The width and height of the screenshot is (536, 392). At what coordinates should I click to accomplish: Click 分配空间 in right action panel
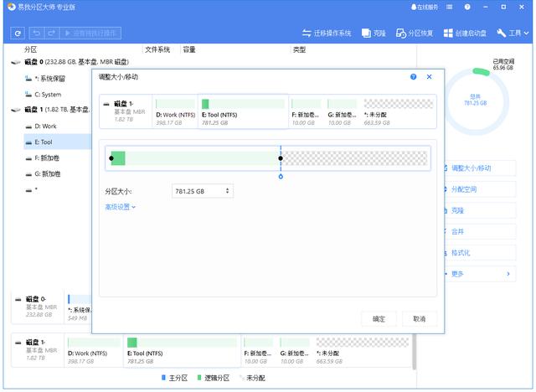(x=480, y=189)
